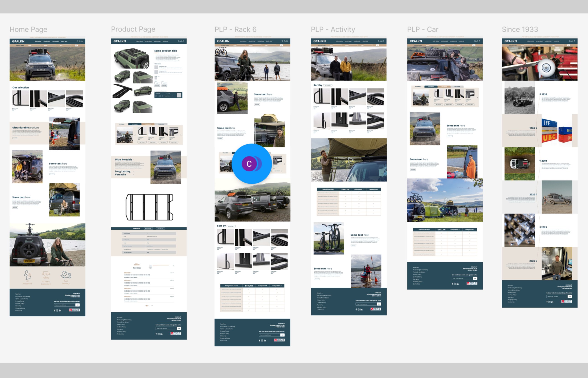
Task: Click Some product title heading
Action: tap(166, 51)
